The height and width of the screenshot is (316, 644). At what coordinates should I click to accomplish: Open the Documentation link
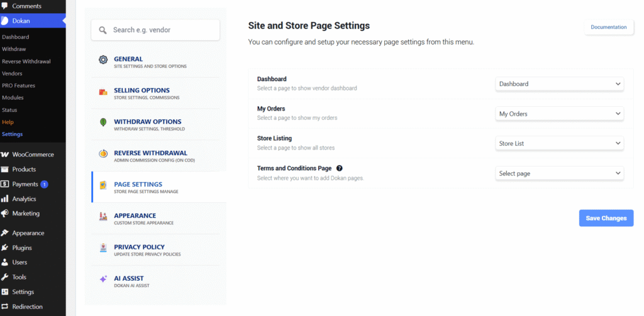click(608, 27)
